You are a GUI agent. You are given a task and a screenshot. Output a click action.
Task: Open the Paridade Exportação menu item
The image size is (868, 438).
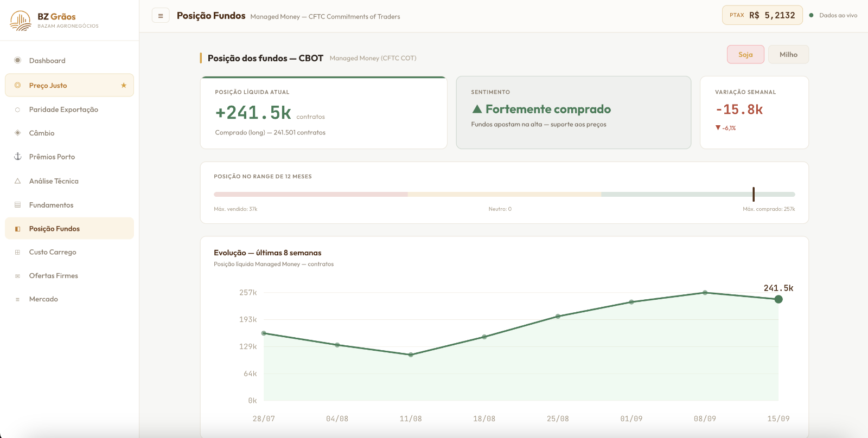[x=69, y=110]
